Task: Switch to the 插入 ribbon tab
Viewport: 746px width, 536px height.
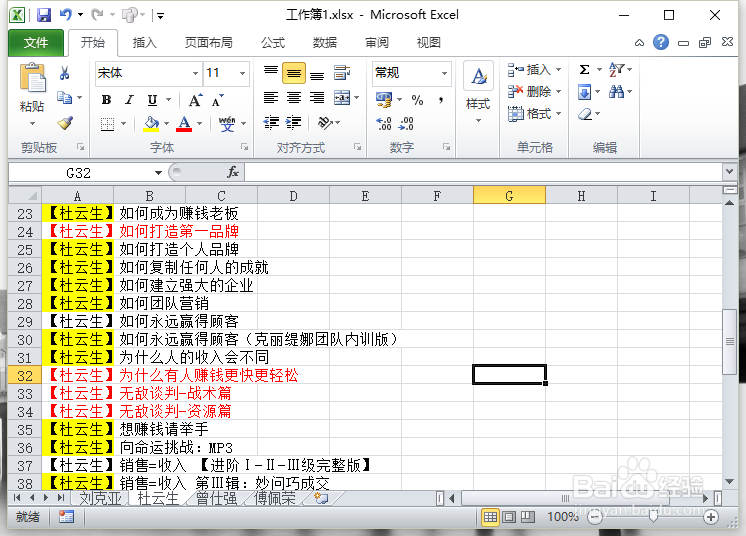Action: (x=145, y=43)
